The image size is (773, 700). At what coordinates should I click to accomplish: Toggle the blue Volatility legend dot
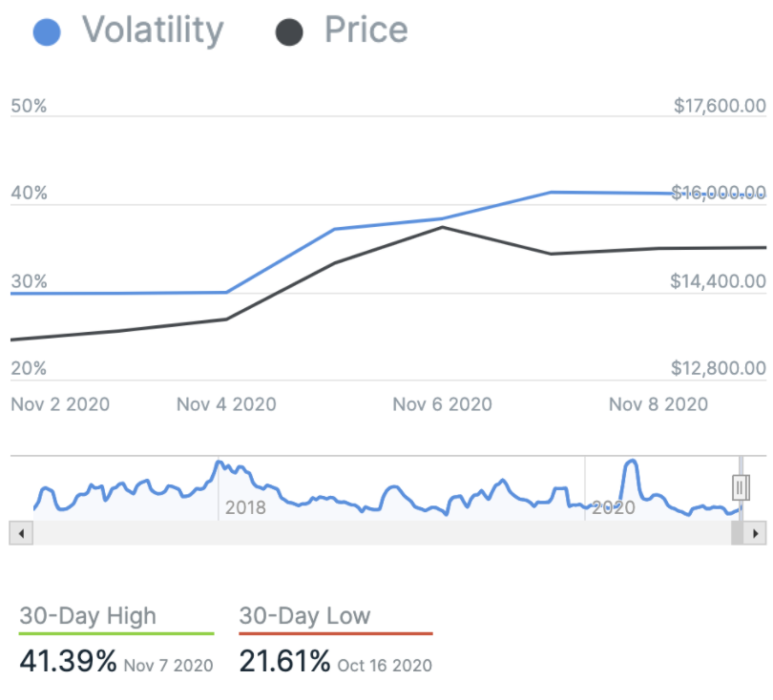pyautogui.click(x=47, y=32)
